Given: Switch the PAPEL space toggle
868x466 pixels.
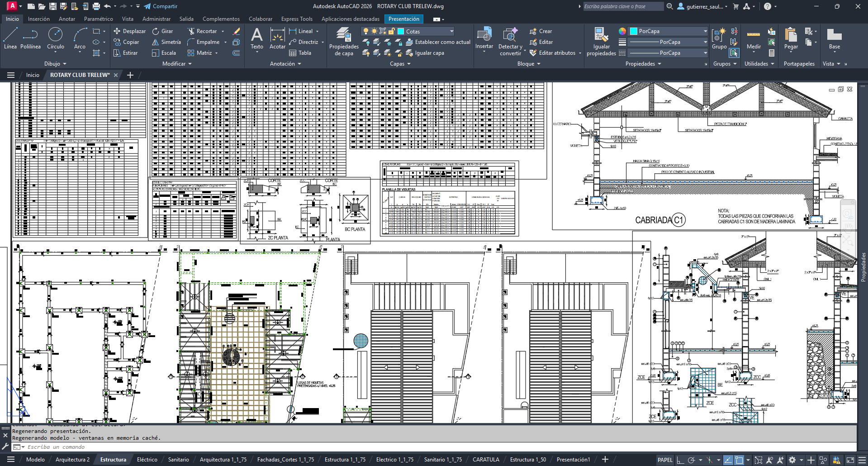Looking at the screenshot, I should point(665,460).
